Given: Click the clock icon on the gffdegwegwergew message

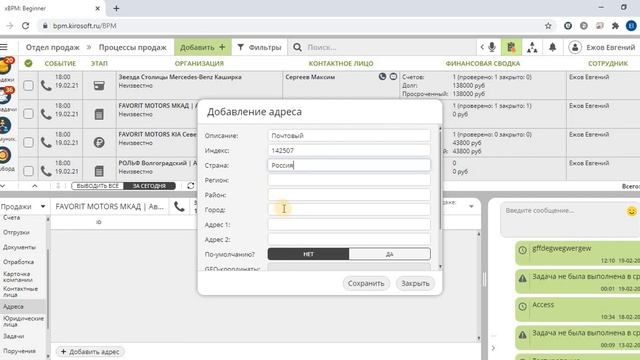Looking at the screenshot, I should click(522, 250).
